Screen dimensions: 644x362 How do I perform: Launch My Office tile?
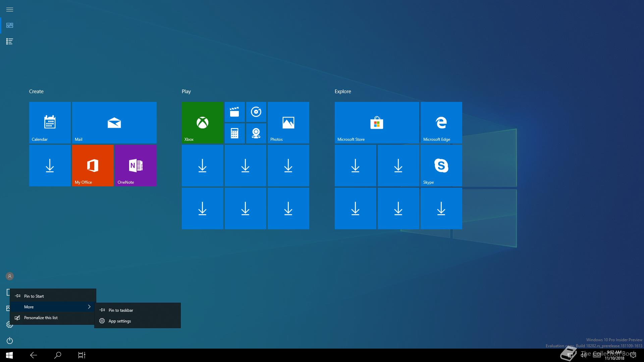[x=93, y=166]
